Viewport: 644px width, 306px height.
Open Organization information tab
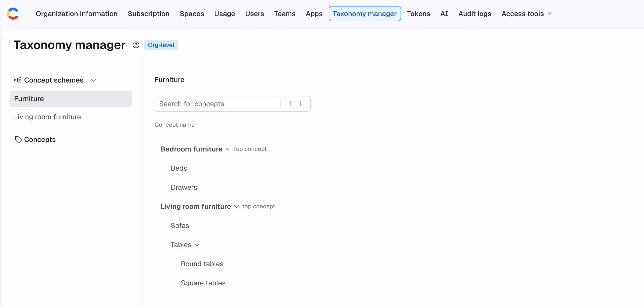tap(77, 14)
